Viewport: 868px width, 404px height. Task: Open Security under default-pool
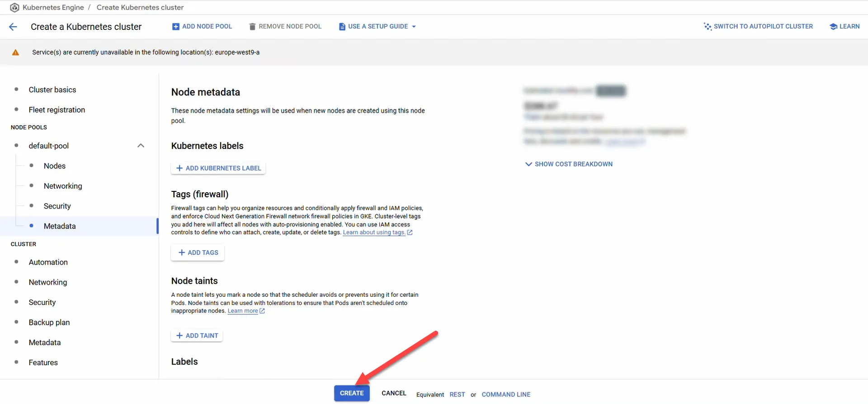pyautogui.click(x=57, y=206)
